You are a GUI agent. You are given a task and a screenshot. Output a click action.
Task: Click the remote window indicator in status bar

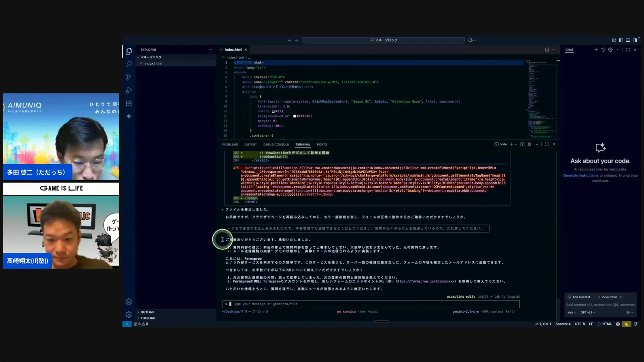click(x=127, y=324)
